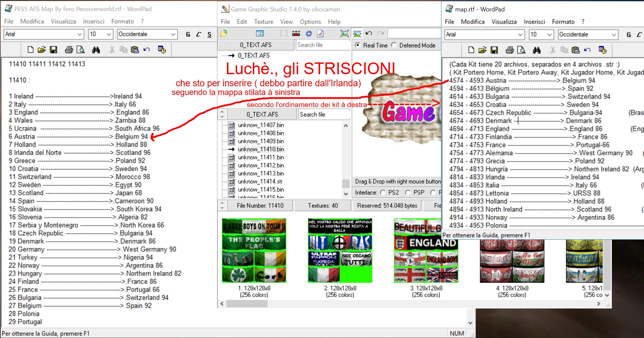Viewport: 644px width, 338px height.
Task: Click checkmark document icon in Game Graphic Studio
Action: pos(320,33)
